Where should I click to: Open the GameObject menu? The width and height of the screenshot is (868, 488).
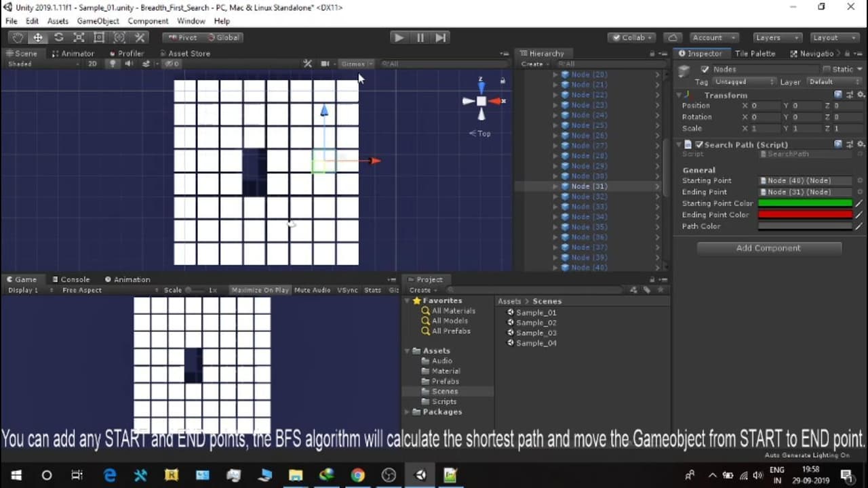tap(98, 21)
